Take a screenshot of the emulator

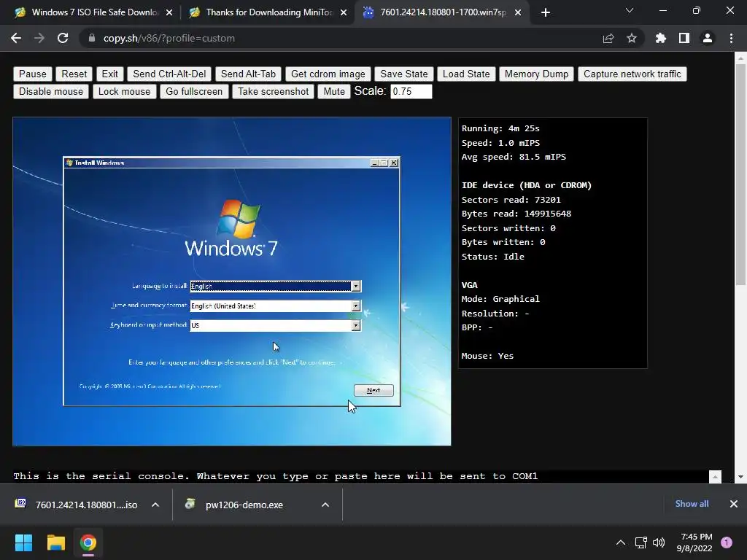(x=273, y=91)
